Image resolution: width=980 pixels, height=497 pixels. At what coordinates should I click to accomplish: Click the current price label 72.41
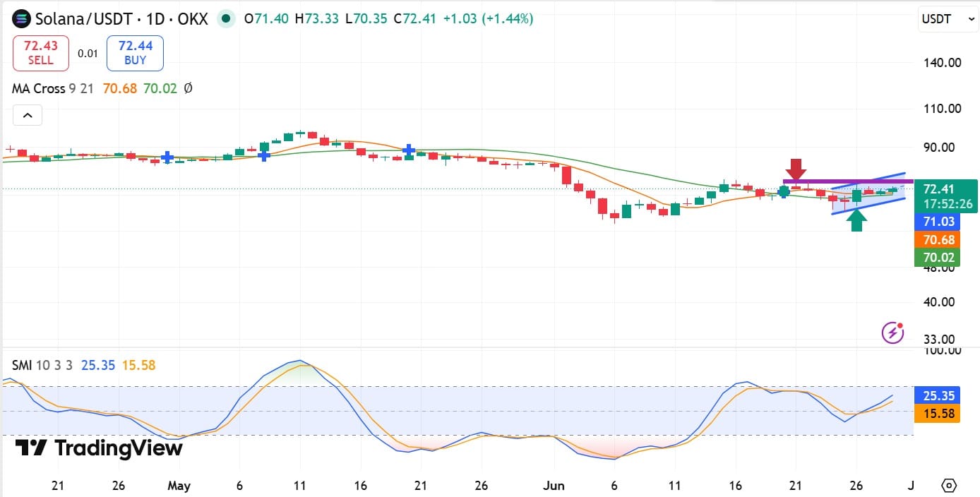pos(939,189)
